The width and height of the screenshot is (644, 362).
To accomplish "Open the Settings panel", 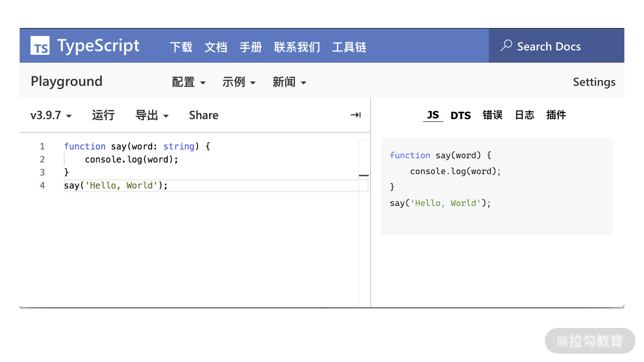I will [x=594, y=82].
